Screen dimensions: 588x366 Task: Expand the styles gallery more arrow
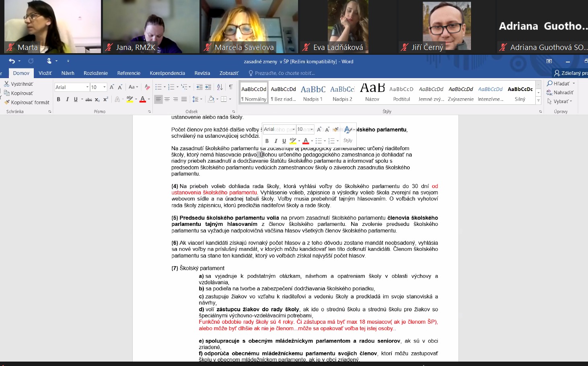[539, 101]
